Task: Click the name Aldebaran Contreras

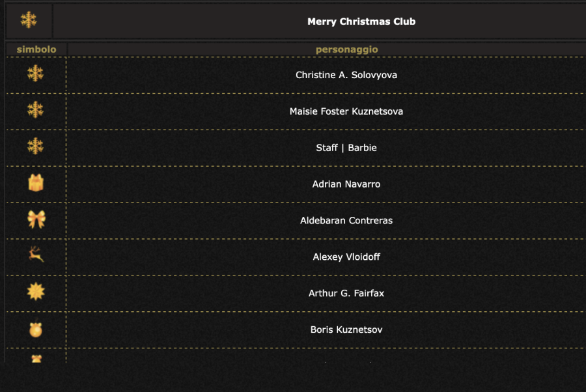Action: click(x=346, y=221)
